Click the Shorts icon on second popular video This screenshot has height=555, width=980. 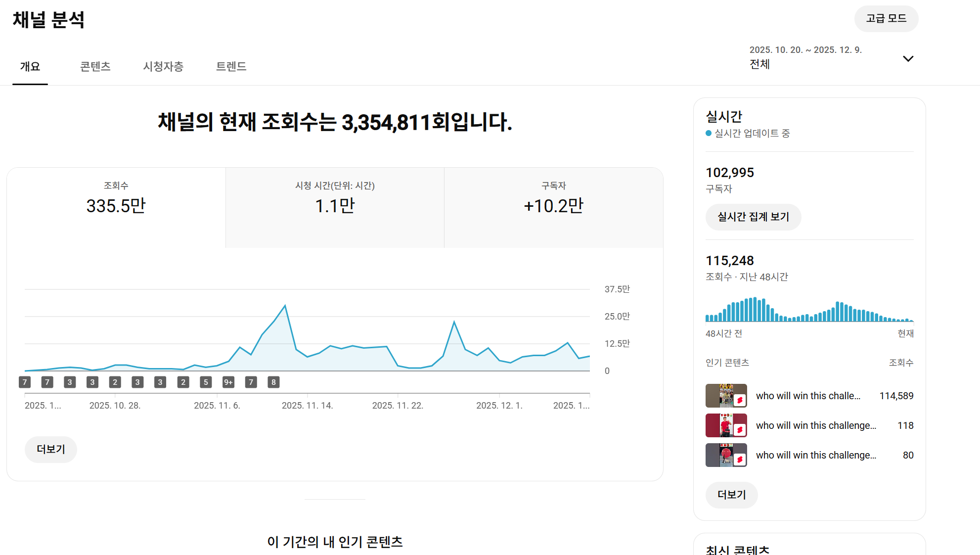(x=740, y=430)
